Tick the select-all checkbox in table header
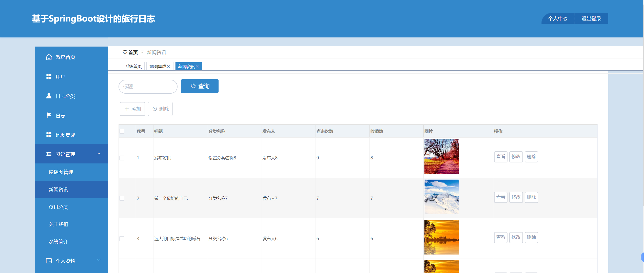This screenshot has height=273, width=644. tap(122, 131)
